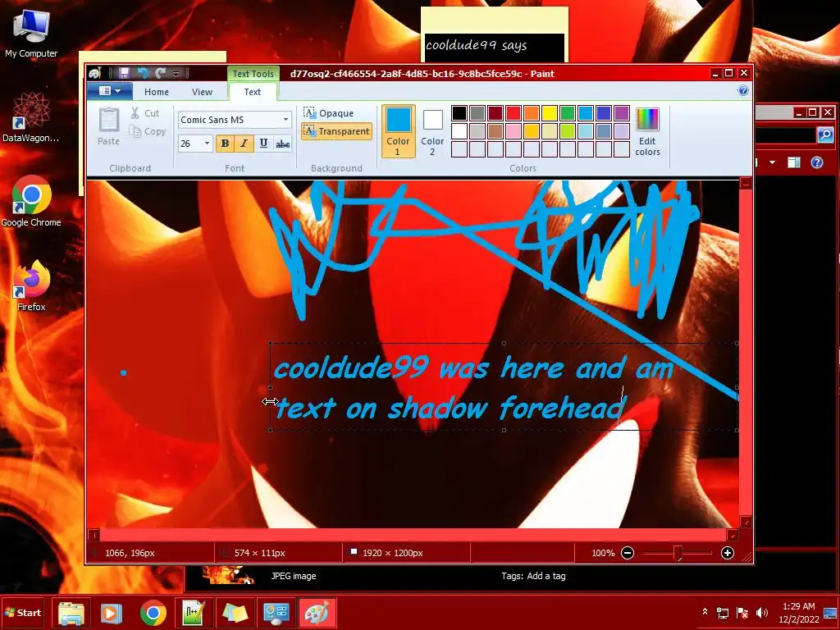Image resolution: width=840 pixels, height=630 pixels.
Task: Select the Color 2 button
Action: [432, 131]
